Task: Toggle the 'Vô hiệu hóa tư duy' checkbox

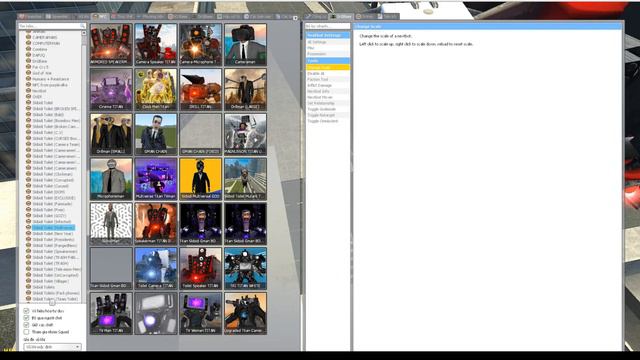Action: tap(27, 311)
